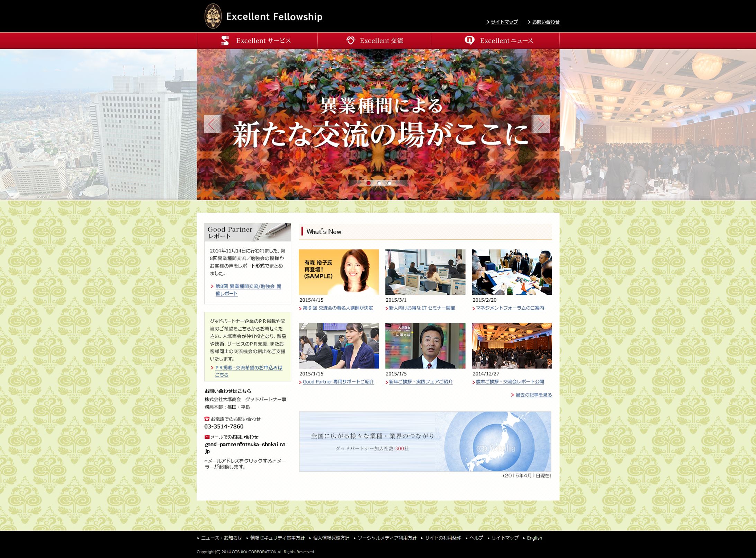Go to previous carousel slide arrow
Image resolution: width=756 pixels, height=558 pixels.
213,124
